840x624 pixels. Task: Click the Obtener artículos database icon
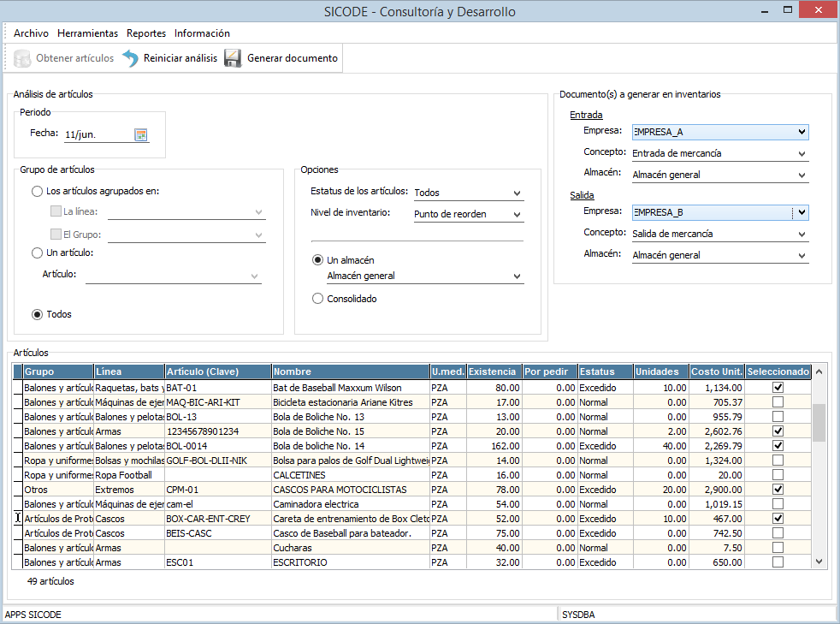coord(23,59)
